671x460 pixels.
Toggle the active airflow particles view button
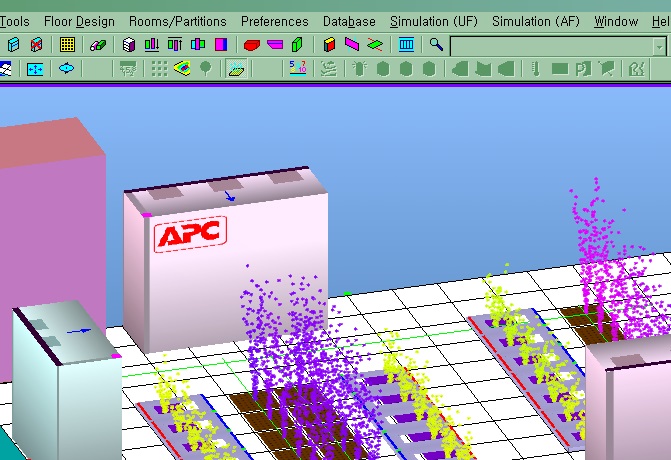(236, 68)
